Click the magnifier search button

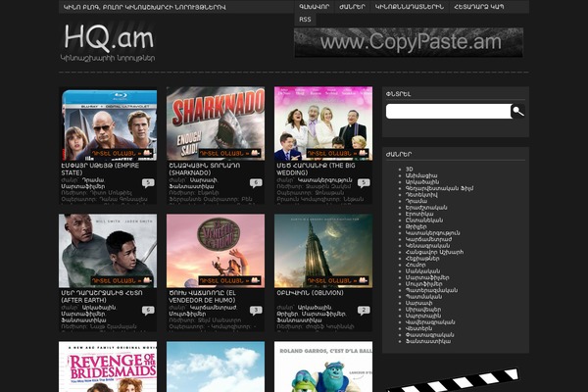[x=517, y=112]
